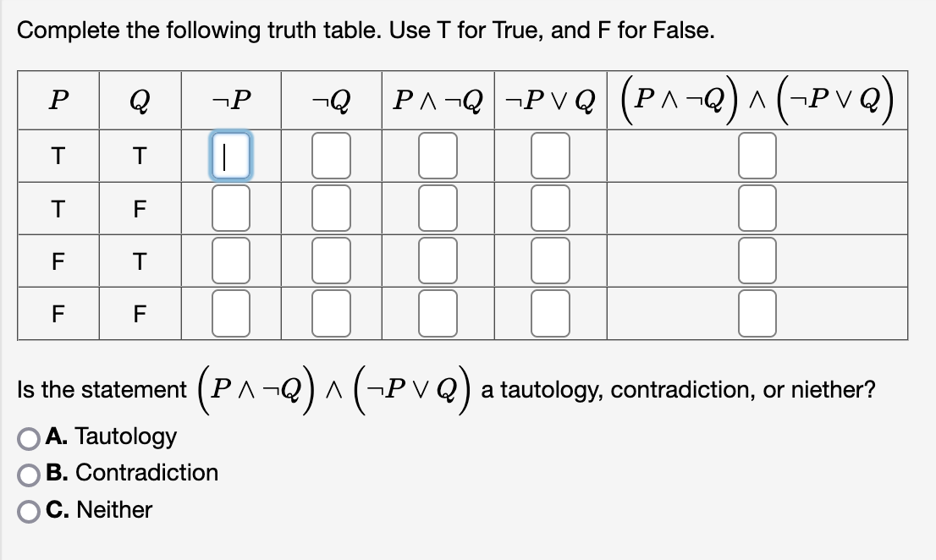
Task: Select radio option C. Neither
Action: click(27, 509)
